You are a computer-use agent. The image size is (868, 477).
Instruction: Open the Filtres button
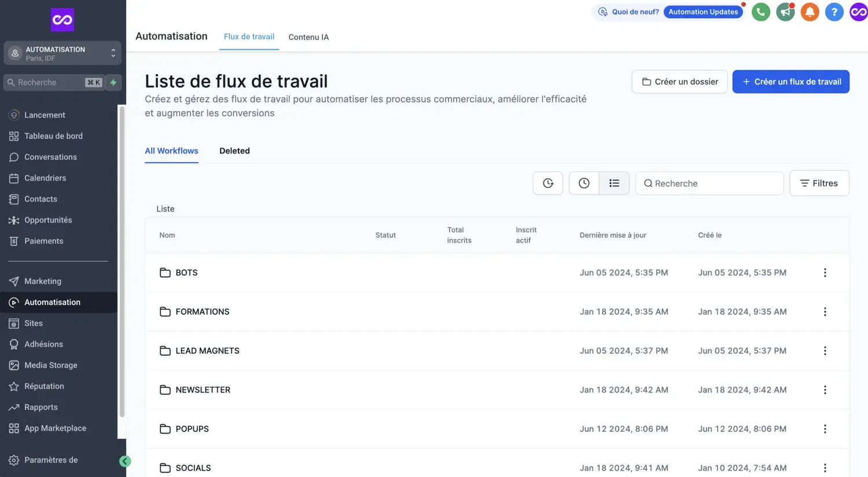click(x=819, y=184)
